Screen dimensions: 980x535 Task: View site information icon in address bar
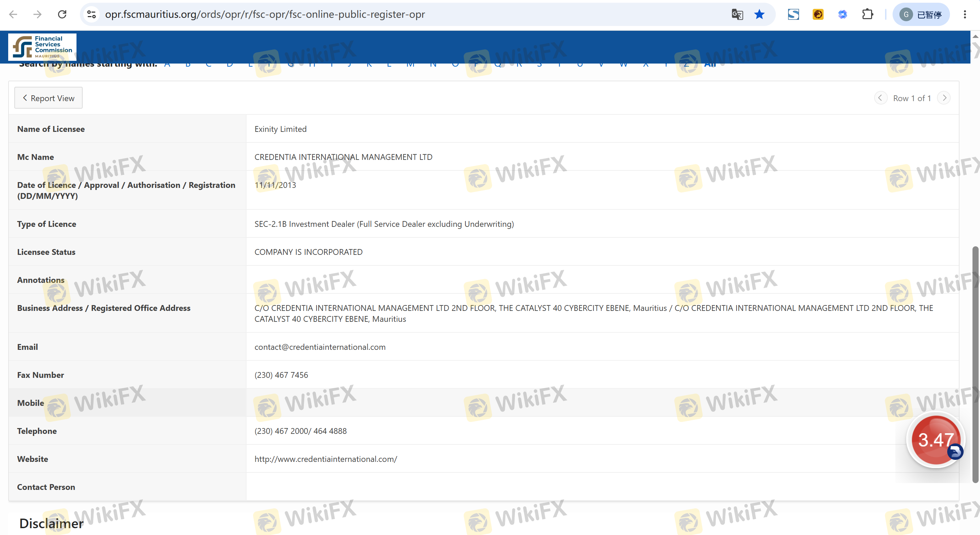(91, 14)
